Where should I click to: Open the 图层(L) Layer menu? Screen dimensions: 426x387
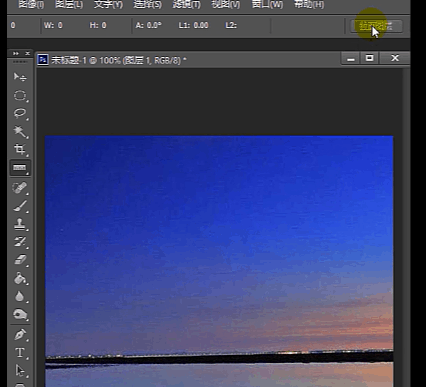pos(69,5)
